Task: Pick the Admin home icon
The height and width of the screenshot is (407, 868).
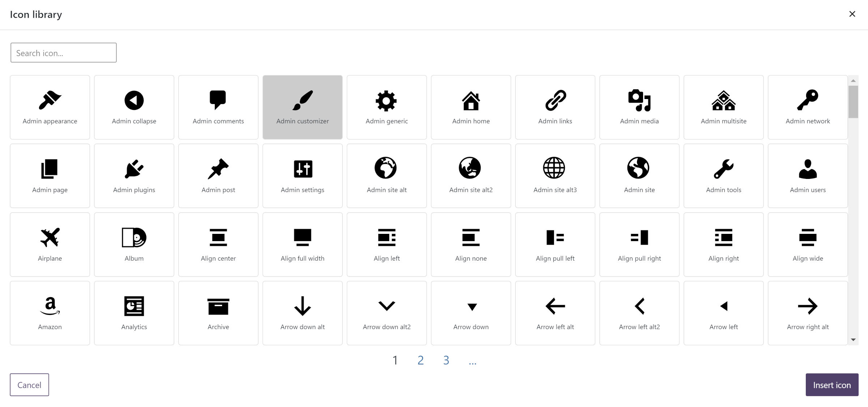Action: click(471, 107)
